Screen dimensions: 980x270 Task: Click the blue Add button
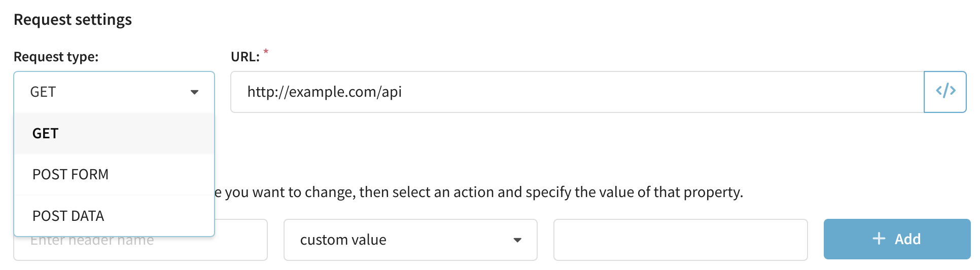coord(897,239)
